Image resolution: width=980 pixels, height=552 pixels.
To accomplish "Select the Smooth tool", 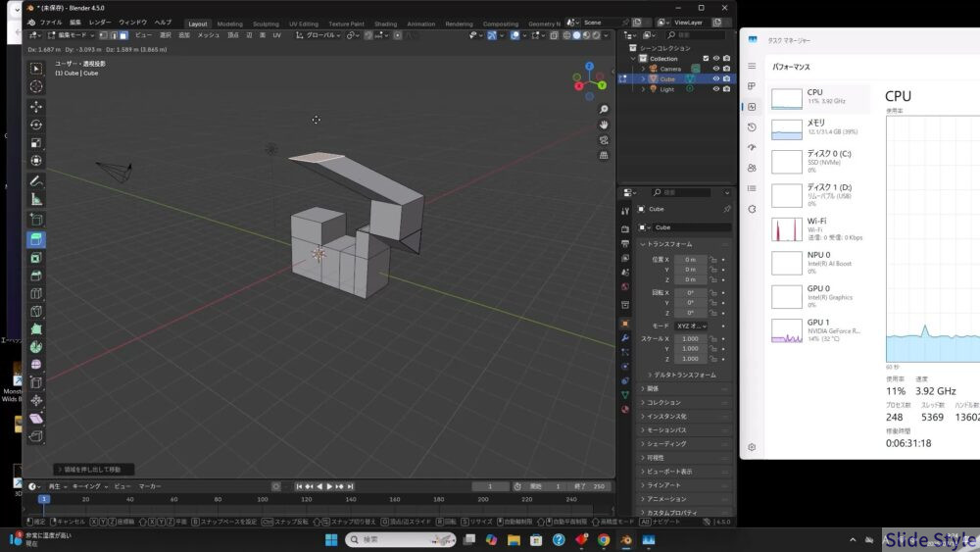I will tap(36, 365).
